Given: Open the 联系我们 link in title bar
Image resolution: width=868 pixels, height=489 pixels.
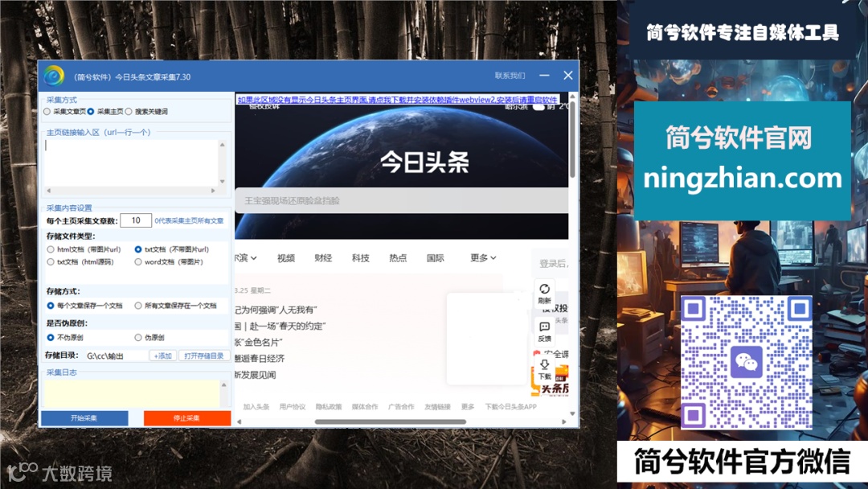Looking at the screenshot, I should point(510,76).
